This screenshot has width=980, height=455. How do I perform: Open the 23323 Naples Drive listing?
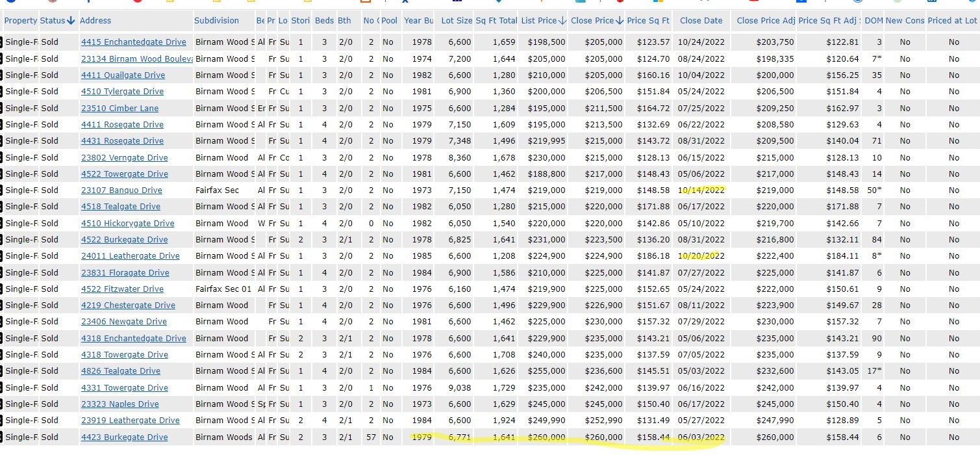(x=119, y=404)
